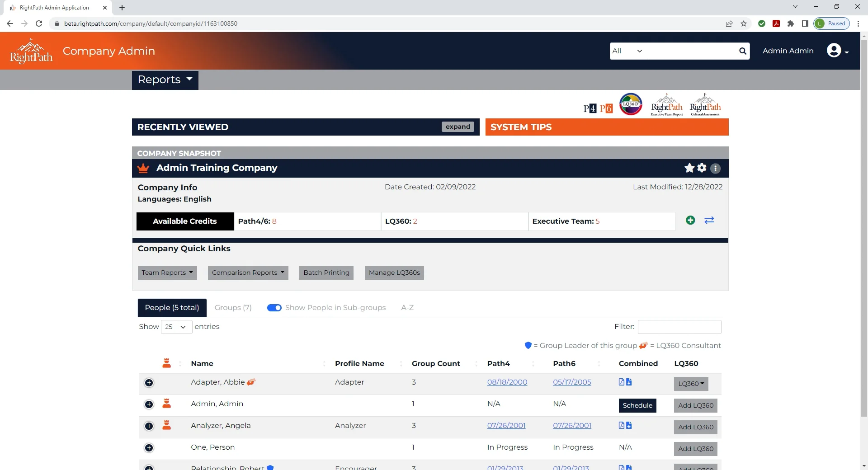Favorite Admin Training Company via star icon

pyautogui.click(x=689, y=168)
